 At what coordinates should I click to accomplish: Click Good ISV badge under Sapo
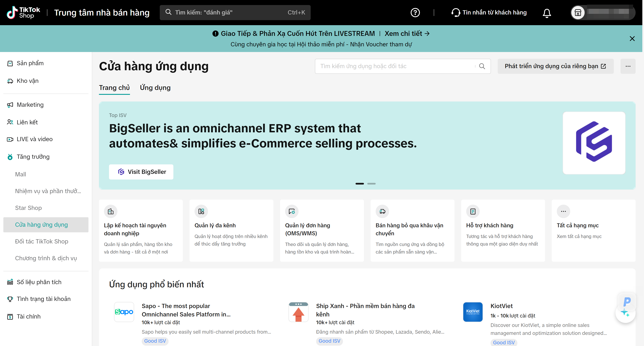click(155, 341)
